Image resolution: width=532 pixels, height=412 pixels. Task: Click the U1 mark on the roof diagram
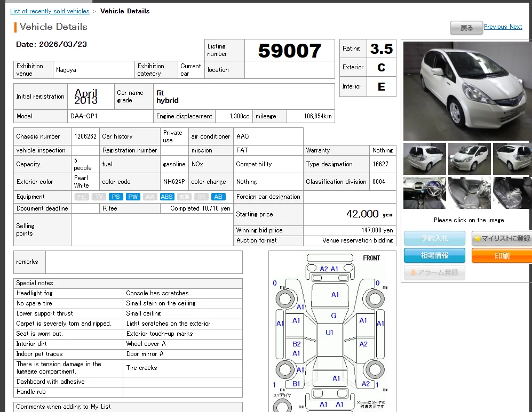click(x=329, y=333)
